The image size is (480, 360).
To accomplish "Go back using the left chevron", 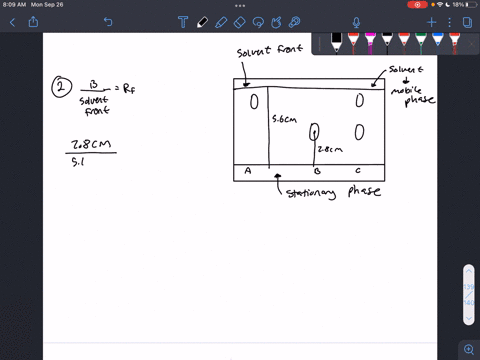I will tap(12, 22).
